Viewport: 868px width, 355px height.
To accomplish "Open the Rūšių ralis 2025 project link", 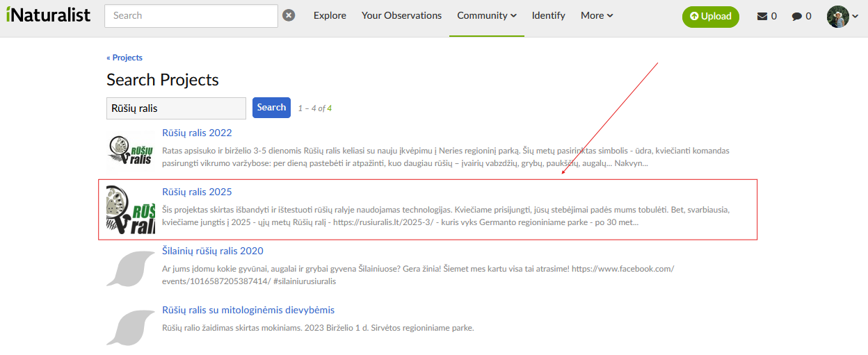I will coord(197,192).
